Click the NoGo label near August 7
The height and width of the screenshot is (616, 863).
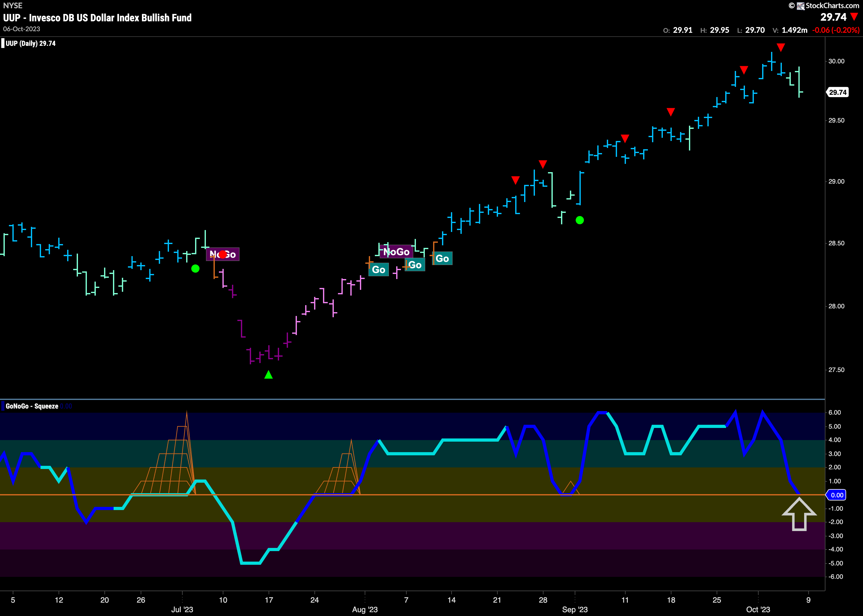click(x=396, y=252)
